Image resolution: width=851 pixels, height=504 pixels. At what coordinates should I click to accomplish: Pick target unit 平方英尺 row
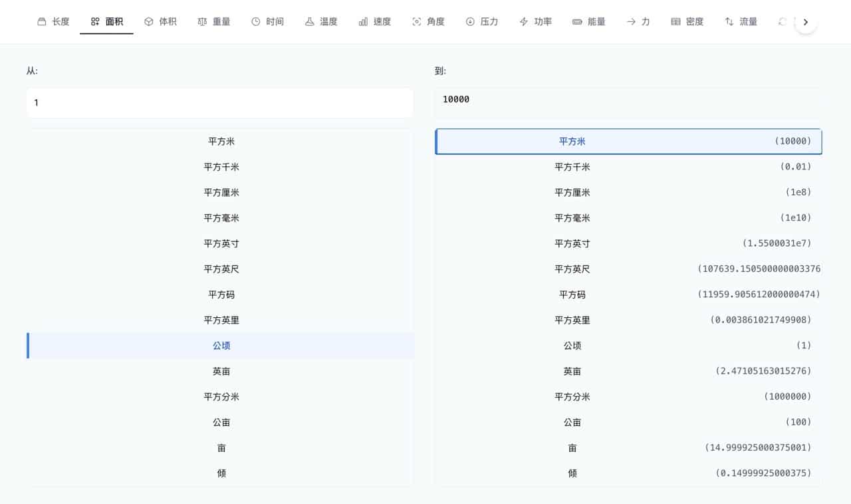628,269
